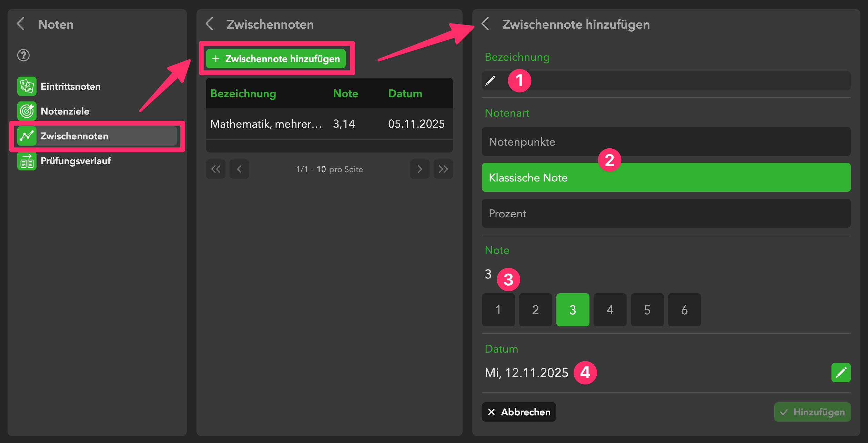Open Prüfungsverlauf in sidebar

click(76, 161)
